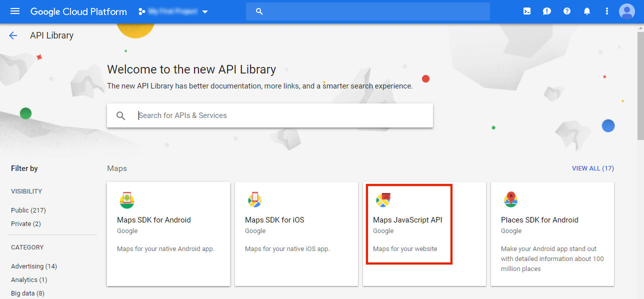Click the Google Cloud Platform logo text
Viewport: 644px width, 299px height.
[78, 11]
